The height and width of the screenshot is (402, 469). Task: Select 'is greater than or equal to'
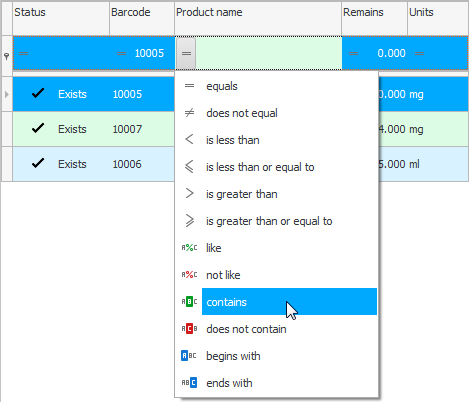click(276, 221)
